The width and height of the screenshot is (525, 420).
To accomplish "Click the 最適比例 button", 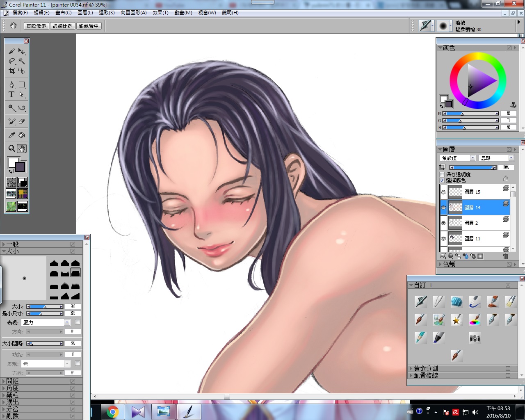I will click(63, 26).
